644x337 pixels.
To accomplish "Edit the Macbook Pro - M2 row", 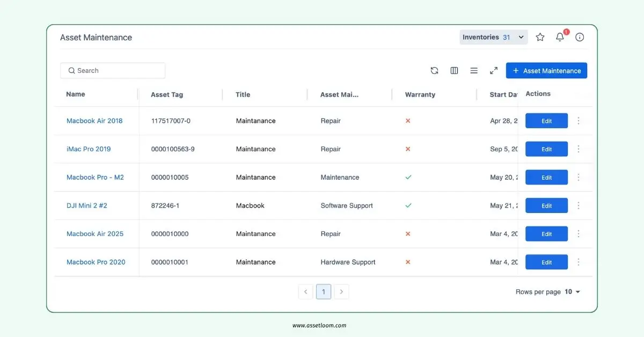I will tap(546, 177).
